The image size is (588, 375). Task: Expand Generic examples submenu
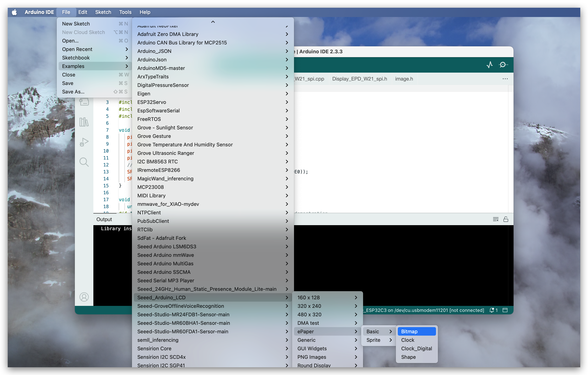pyautogui.click(x=327, y=340)
